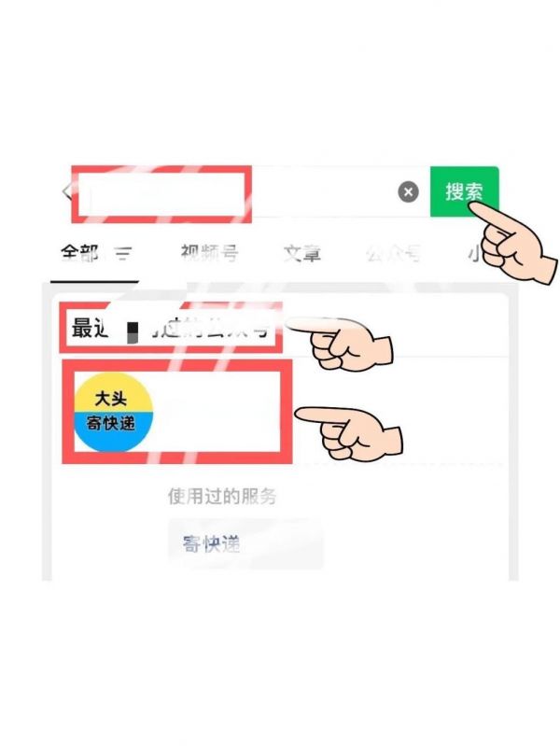Select the partially visible 小 tab

[x=475, y=254]
